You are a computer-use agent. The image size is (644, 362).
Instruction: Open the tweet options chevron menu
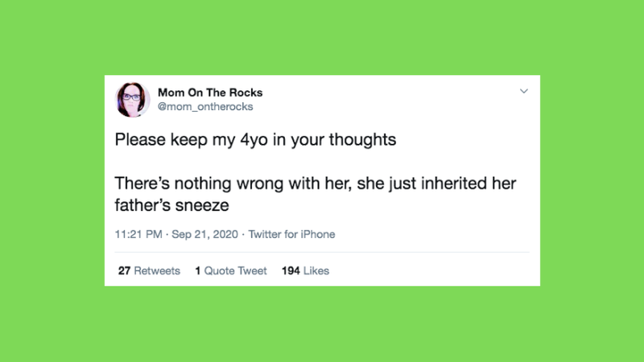[523, 92]
